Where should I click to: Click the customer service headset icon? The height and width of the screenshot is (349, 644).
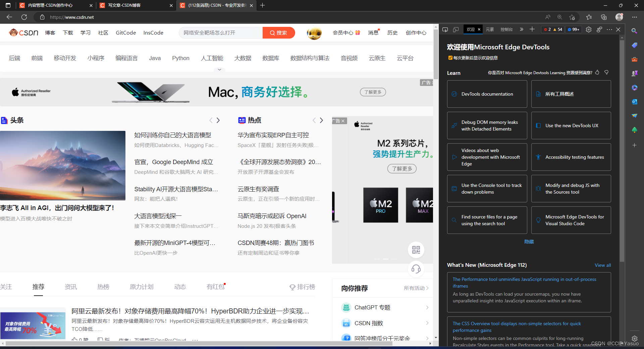pos(416,269)
